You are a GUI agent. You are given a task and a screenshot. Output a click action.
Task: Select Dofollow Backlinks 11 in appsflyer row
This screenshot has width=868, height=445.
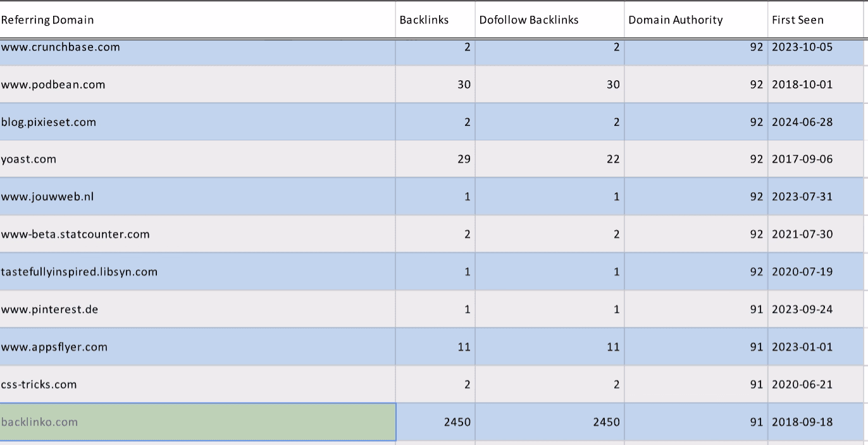550,347
